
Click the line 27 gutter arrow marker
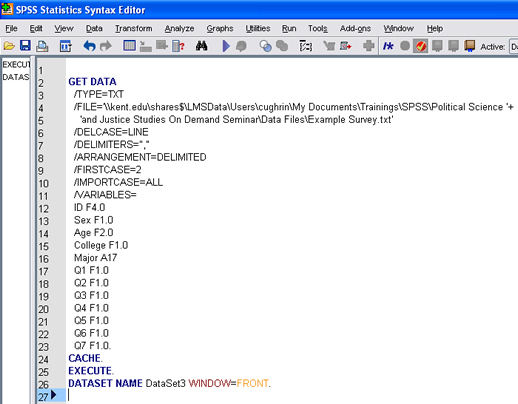[54, 395]
